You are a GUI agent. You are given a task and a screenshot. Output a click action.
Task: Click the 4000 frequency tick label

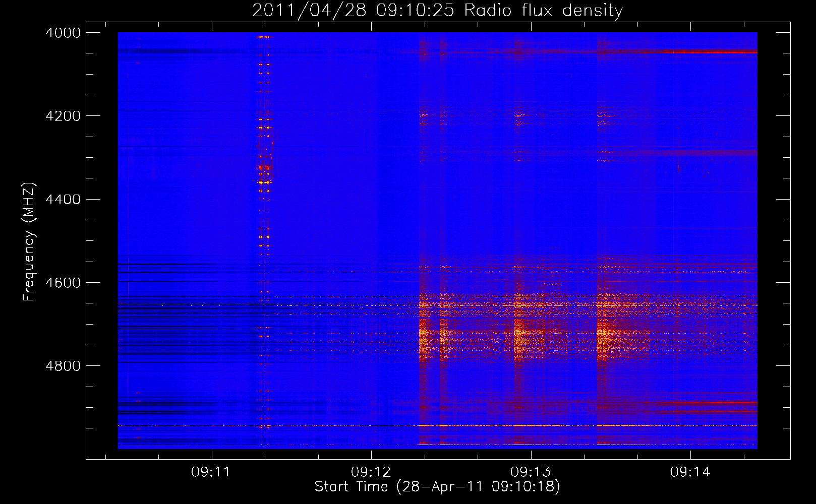pyautogui.click(x=63, y=33)
